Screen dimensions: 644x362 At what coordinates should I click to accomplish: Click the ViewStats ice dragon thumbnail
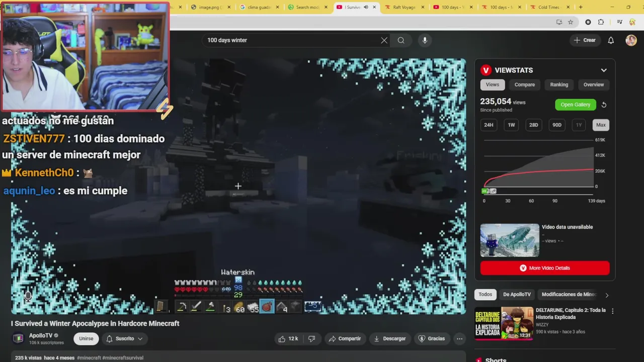coord(509,240)
